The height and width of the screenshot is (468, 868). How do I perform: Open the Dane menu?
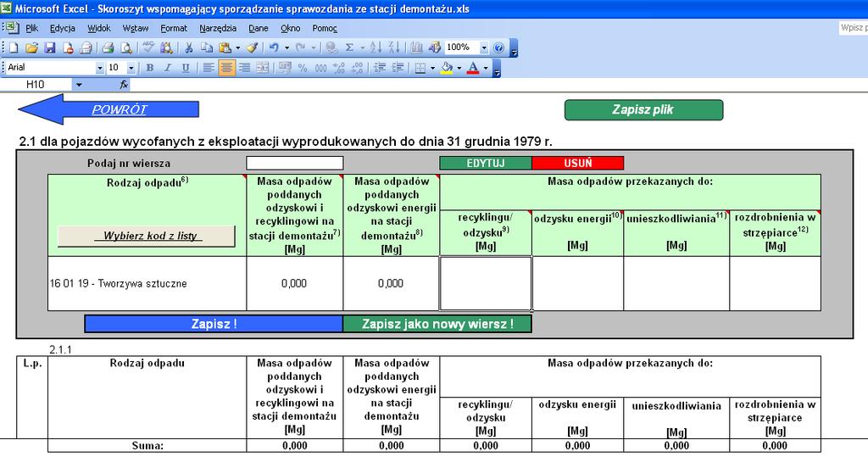pyautogui.click(x=258, y=28)
